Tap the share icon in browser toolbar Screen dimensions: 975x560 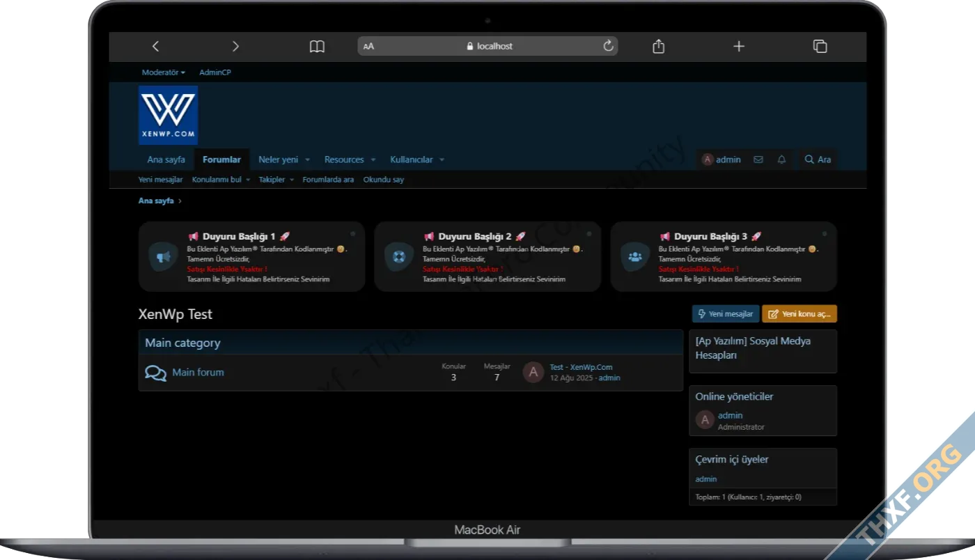[x=658, y=46]
